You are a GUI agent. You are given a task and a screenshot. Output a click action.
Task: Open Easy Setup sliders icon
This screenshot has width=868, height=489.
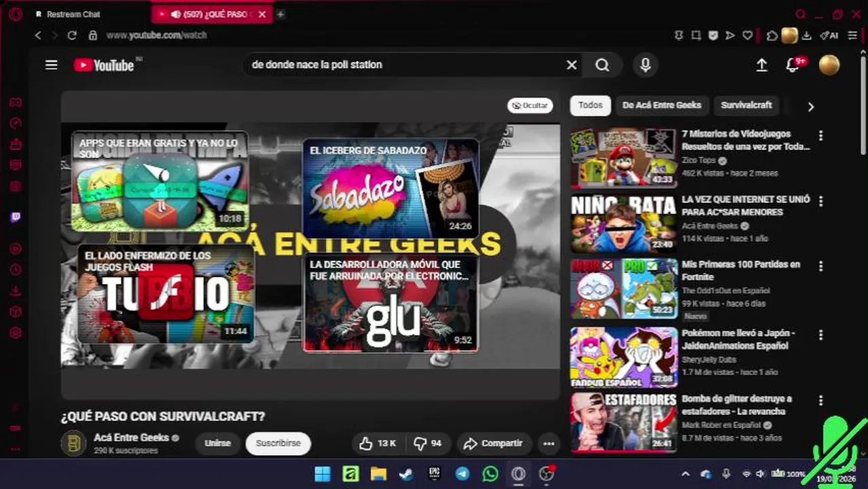(852, 35)
